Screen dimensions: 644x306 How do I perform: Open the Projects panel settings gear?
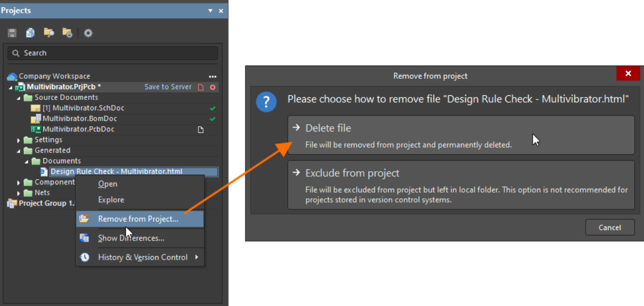[x=88, y=33]
